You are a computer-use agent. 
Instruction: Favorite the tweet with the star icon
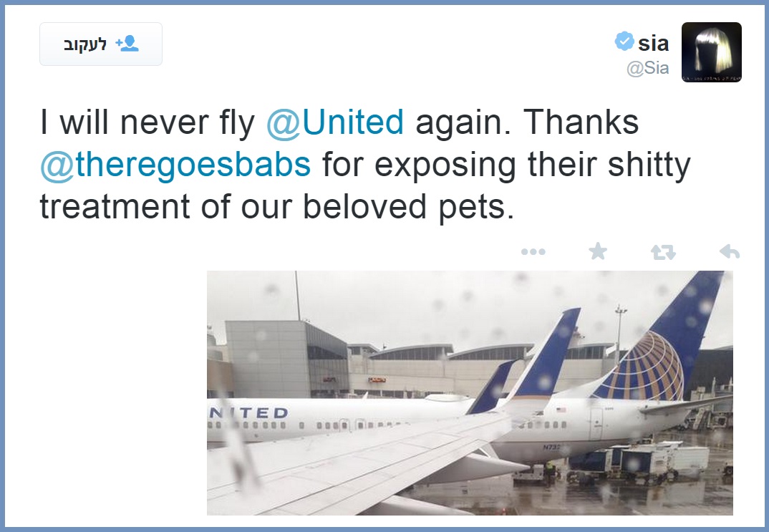click(597, 251)
